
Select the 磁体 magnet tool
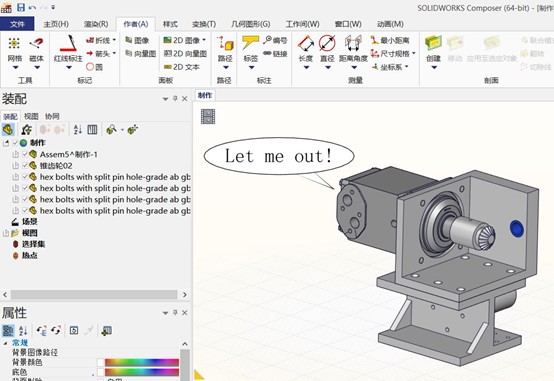36,49
